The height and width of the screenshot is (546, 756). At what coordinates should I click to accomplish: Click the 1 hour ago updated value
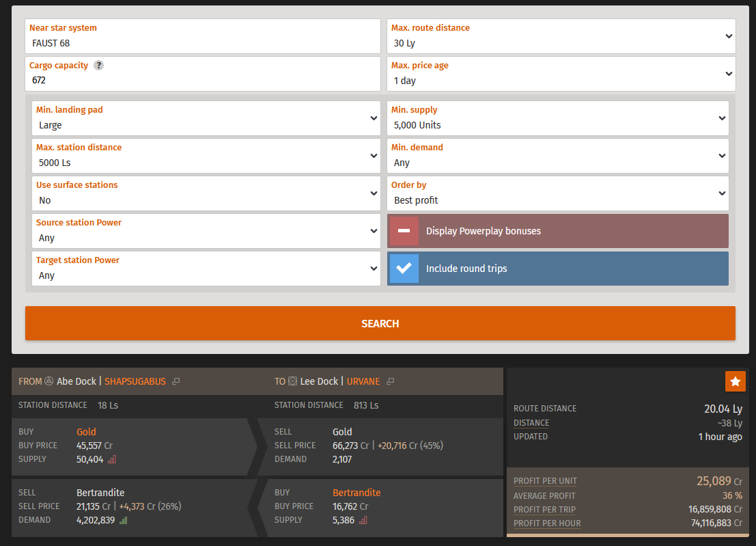[x=720, y=437]
